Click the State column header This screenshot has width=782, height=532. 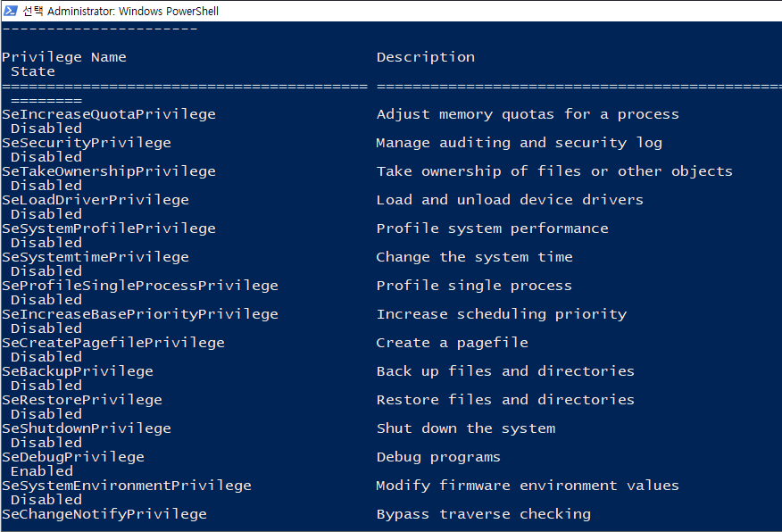[x=32, y=71]
